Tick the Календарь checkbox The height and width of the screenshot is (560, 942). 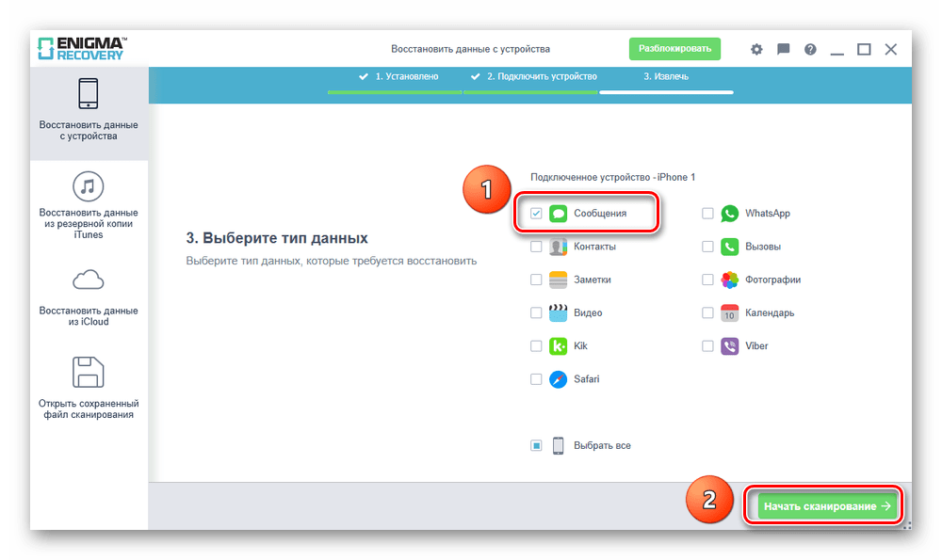click(707, 312)
